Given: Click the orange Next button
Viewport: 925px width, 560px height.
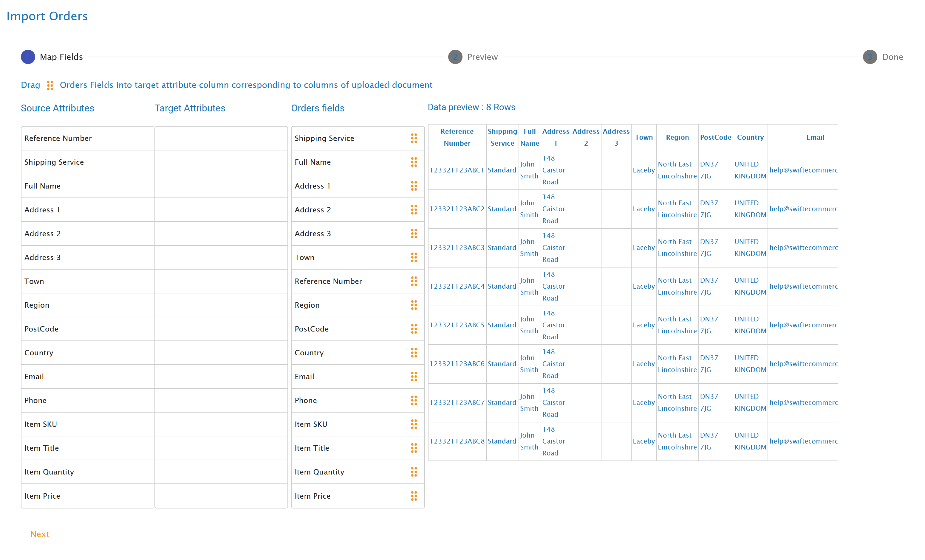Looking at the screenshot, I should click(40, 534).
